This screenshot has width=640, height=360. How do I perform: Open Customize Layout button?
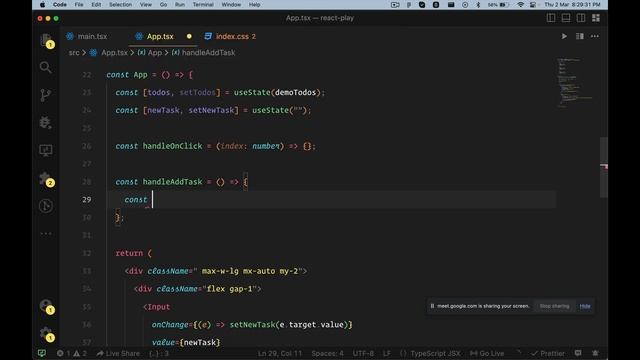point(596,18)
